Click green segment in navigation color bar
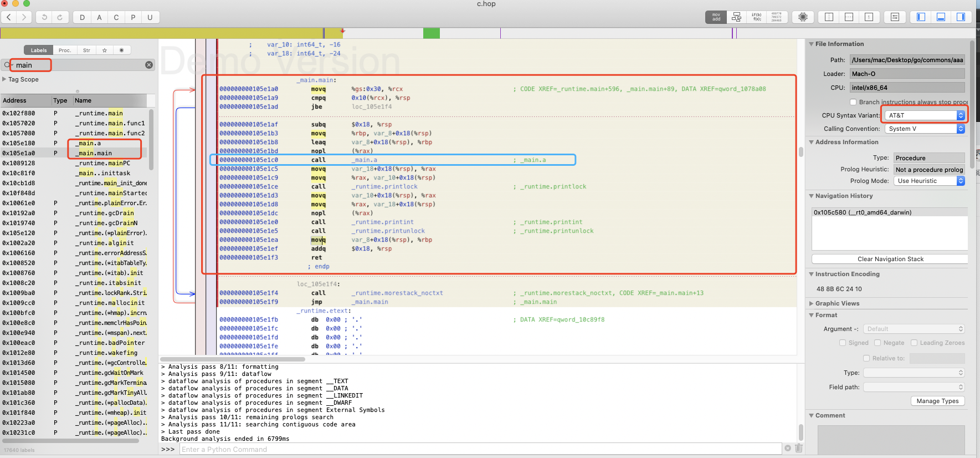980x458 pixels. (x=431, y=33)
